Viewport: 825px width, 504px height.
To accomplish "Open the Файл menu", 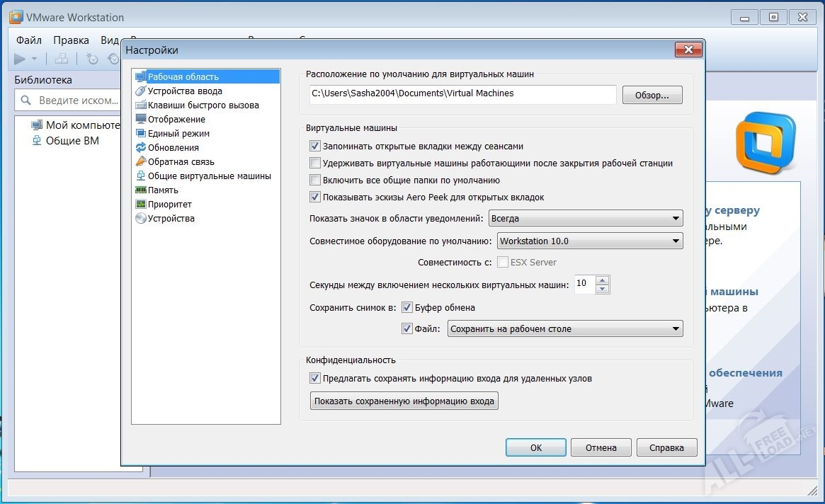I will coord(28,40).
